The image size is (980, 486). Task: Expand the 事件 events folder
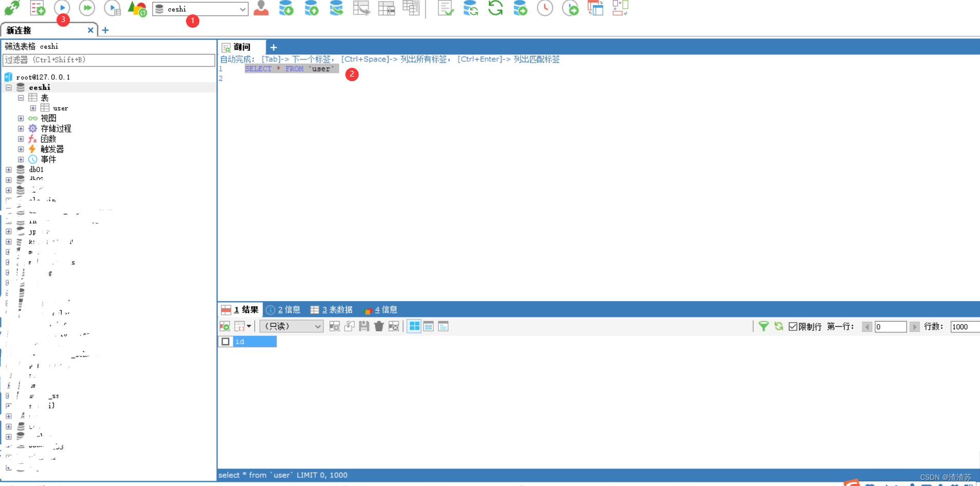click(x=21, y=160)
